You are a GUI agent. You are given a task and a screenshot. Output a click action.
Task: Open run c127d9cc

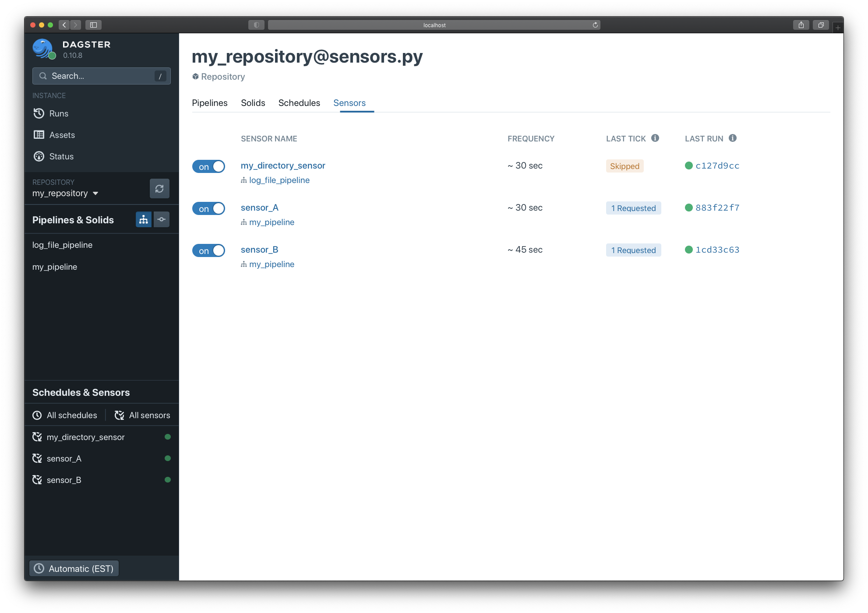click(717, 166)
